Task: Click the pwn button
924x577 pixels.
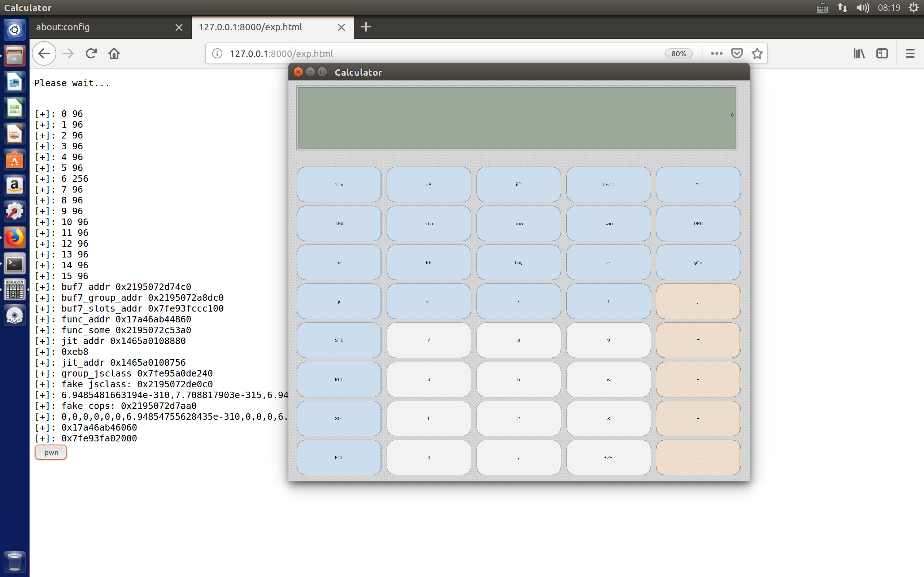Action: pyautogui.click(x=51, y=453)
